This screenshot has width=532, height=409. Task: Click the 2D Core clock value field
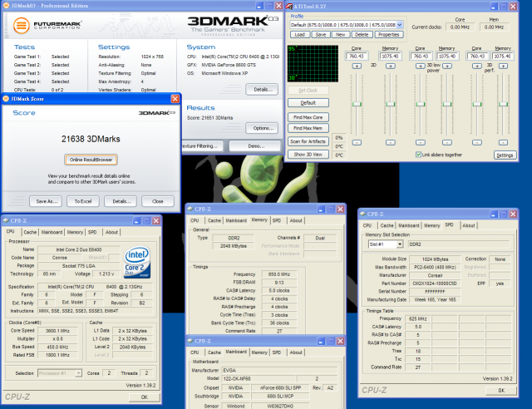[357, 56]
